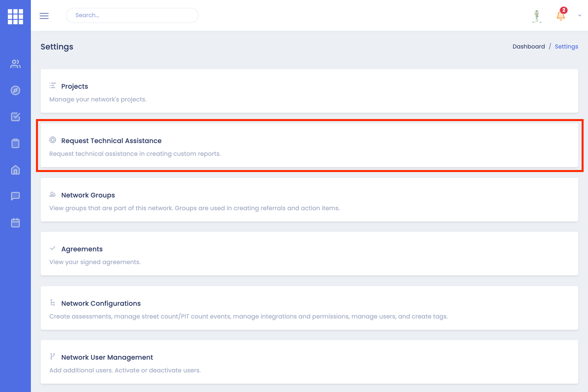Open the calendar sidebar icon
588x392 pixels.
(x=15, y=223)
